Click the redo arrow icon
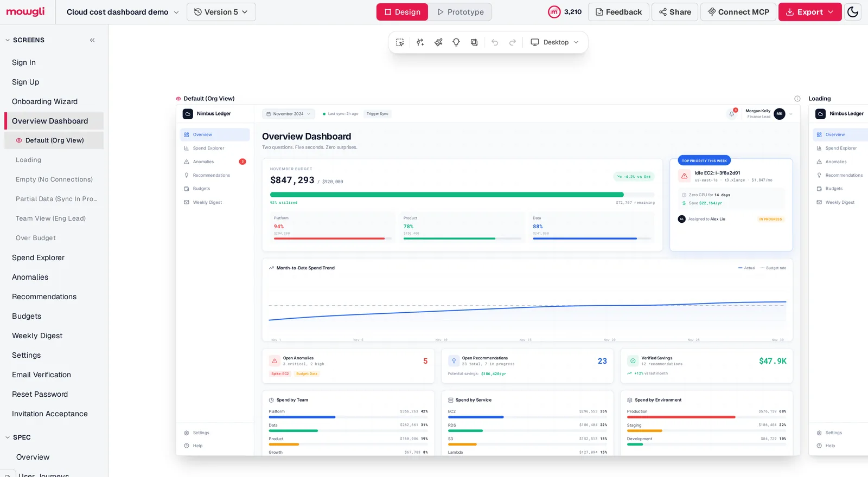This screenshot has height=477, width=868. (x=513, y=42)
